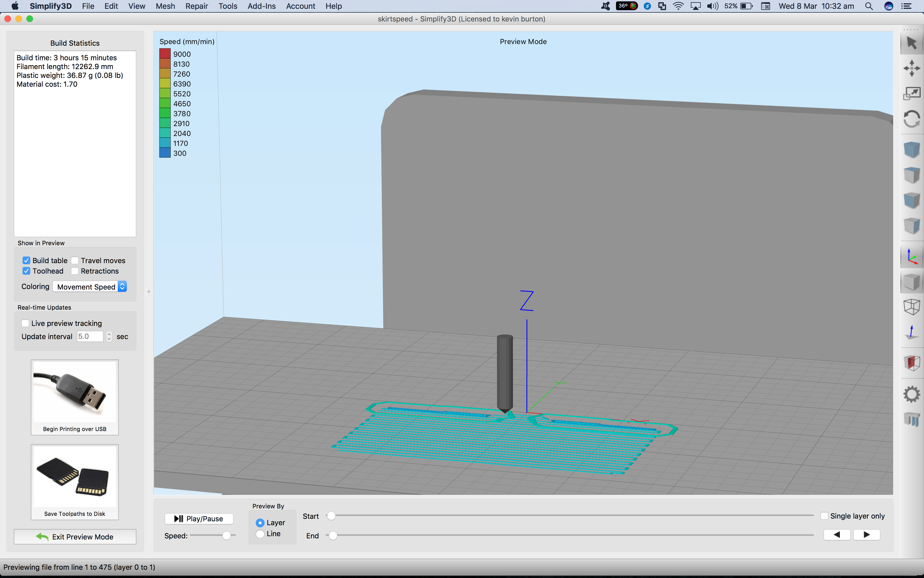924x578 pixels.
Task: Open the Add-Ins menu
Action: [x=262, y=6]
